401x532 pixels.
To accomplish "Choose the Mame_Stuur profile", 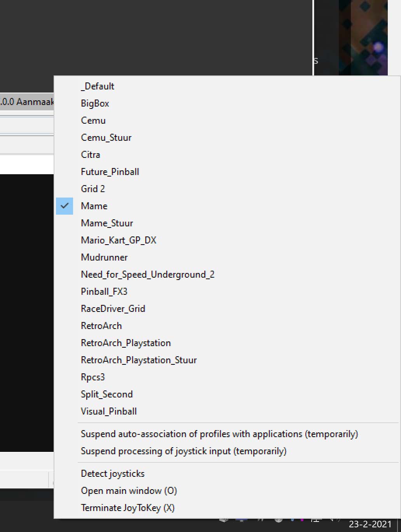I will (227, 223).
